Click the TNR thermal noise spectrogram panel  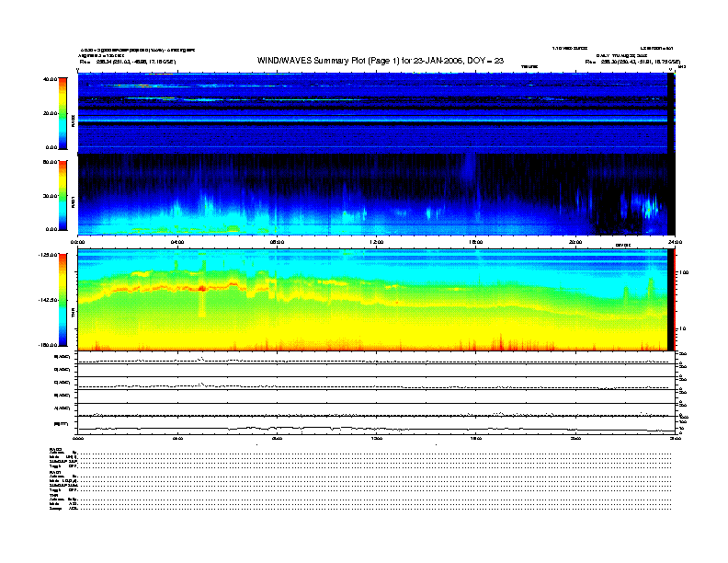[376, 300]
